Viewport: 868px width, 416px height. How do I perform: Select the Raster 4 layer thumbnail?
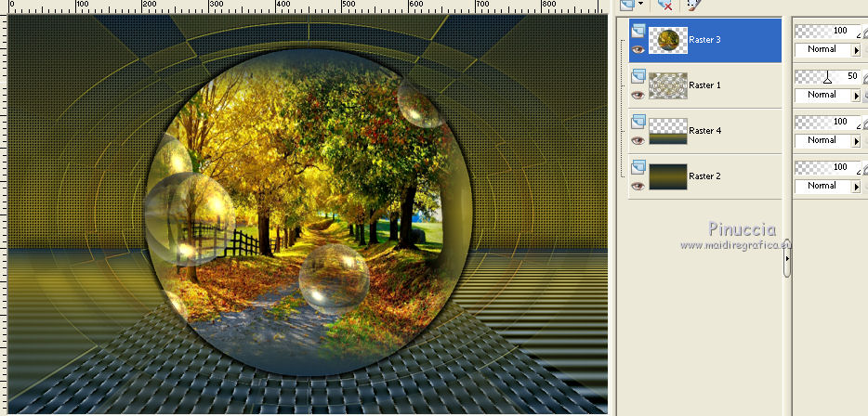pyautogui.click(x=668, y=131)
